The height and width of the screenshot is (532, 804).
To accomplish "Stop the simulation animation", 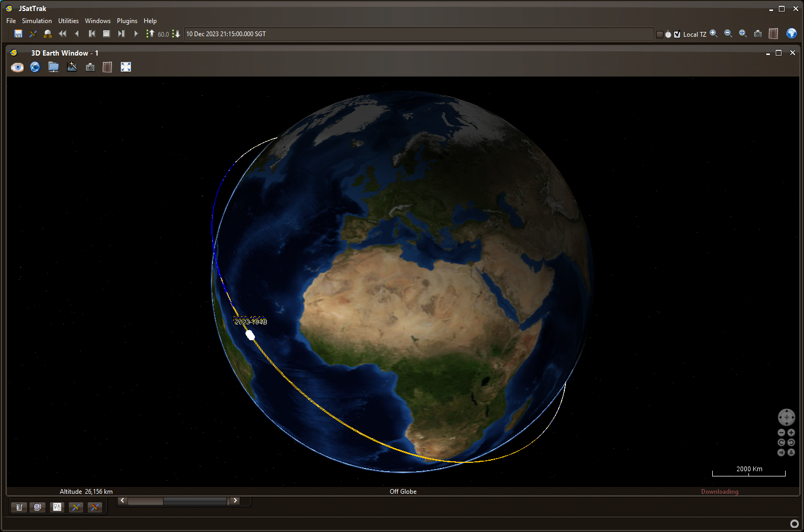I will click(x=106, y=34).
